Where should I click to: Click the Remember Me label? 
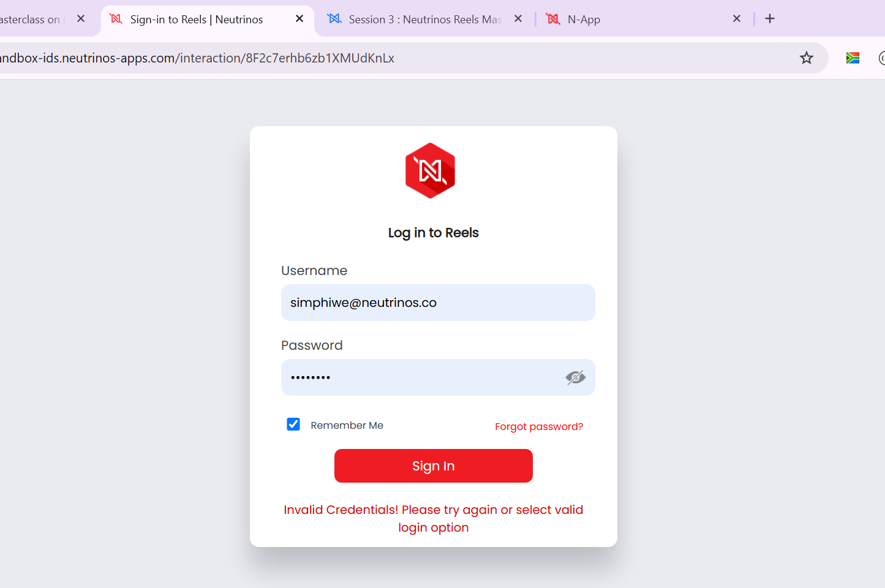tap(347, 425)
